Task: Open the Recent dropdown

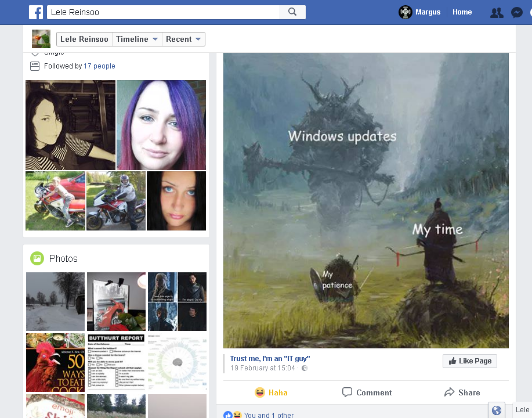Action: pos(183,39)
